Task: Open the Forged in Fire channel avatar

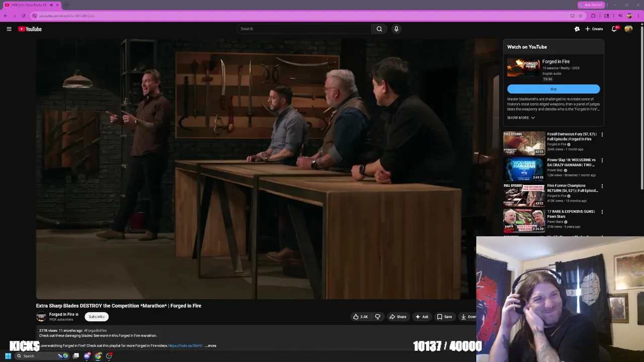Action: pos(41,316)
